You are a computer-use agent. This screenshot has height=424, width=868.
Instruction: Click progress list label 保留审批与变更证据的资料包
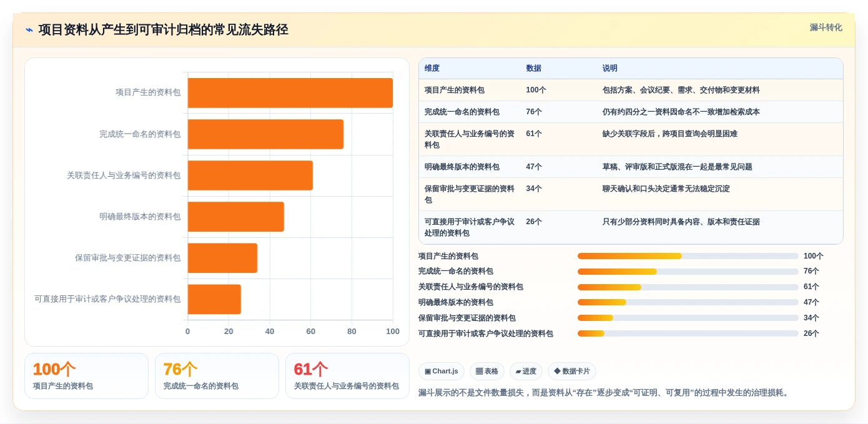pyautogui.click(x=467, y=318)
